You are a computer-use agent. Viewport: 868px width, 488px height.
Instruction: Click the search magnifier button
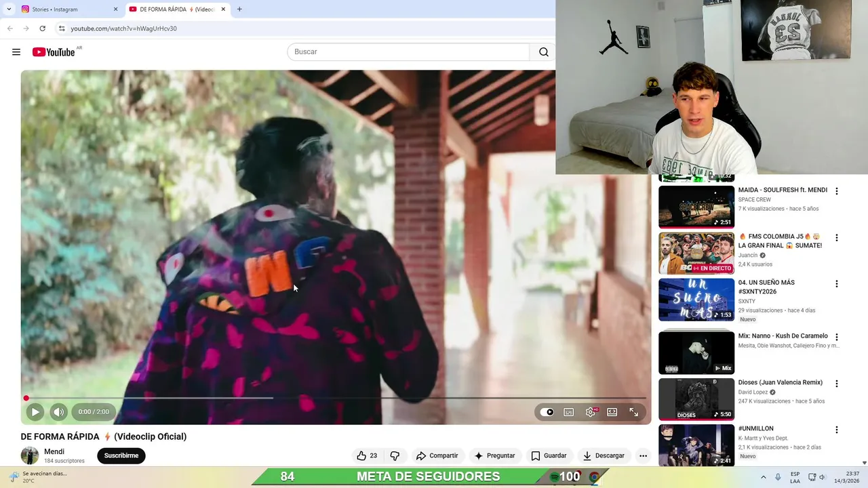(543, 52)
